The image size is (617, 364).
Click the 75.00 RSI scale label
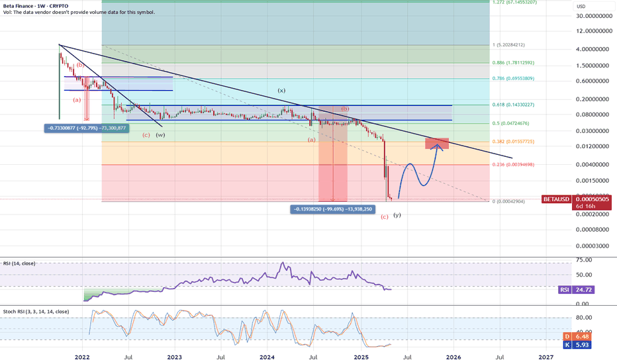point(584,259)
